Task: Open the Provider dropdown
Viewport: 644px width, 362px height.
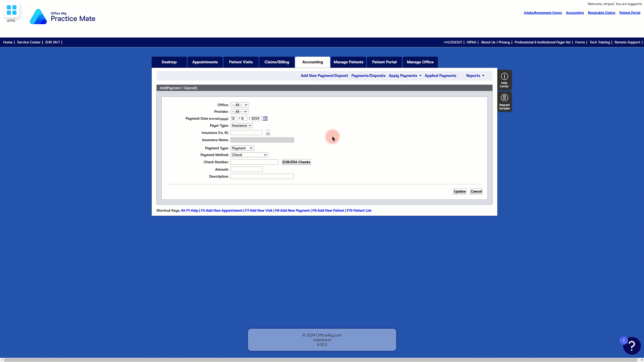Action: pyautogui.click(x=239, y=112)
